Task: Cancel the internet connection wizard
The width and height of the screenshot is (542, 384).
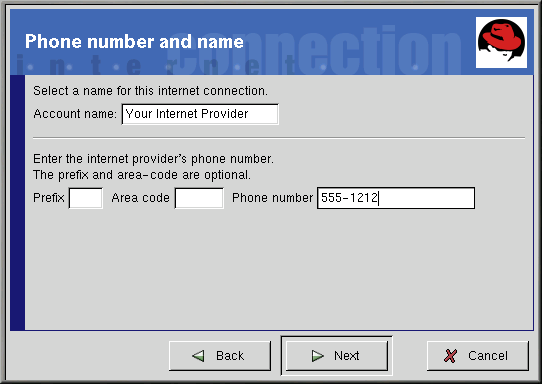Action: pyautogui.click(x=478, y=356)
